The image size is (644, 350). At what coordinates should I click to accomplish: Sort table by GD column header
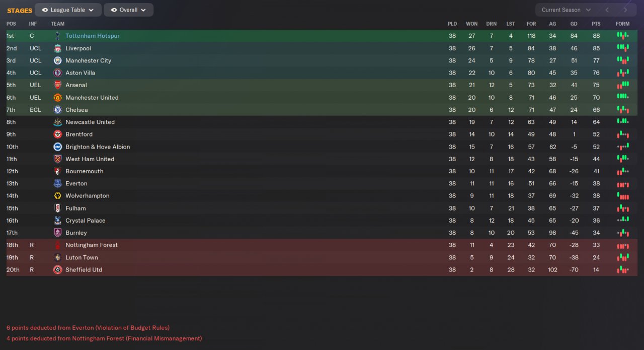tap(574, 24)
